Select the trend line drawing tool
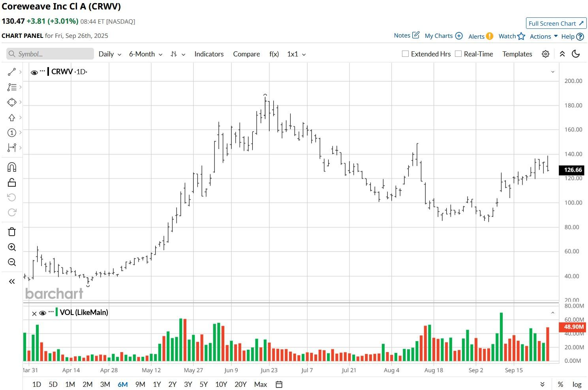Image resolution: width=588 pixels, height=390 pixels. coord(11,72)
